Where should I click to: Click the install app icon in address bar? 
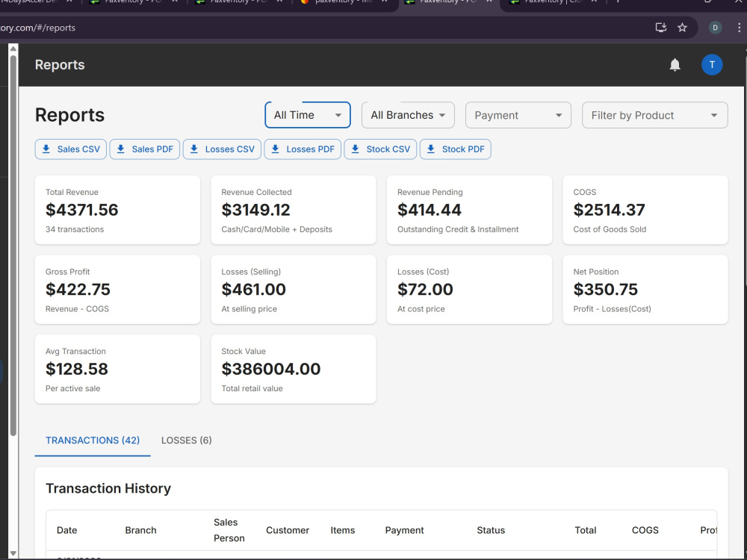tap(661, 28)
